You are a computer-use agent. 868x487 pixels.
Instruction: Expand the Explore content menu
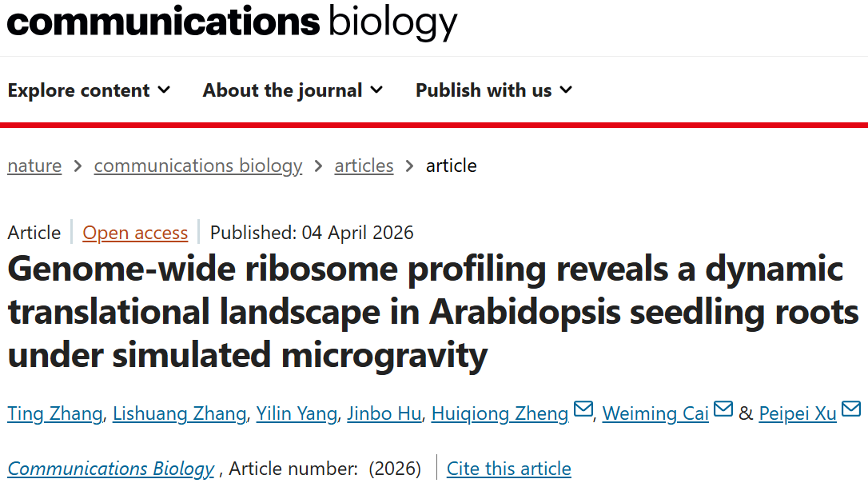(x=89, y=90)
